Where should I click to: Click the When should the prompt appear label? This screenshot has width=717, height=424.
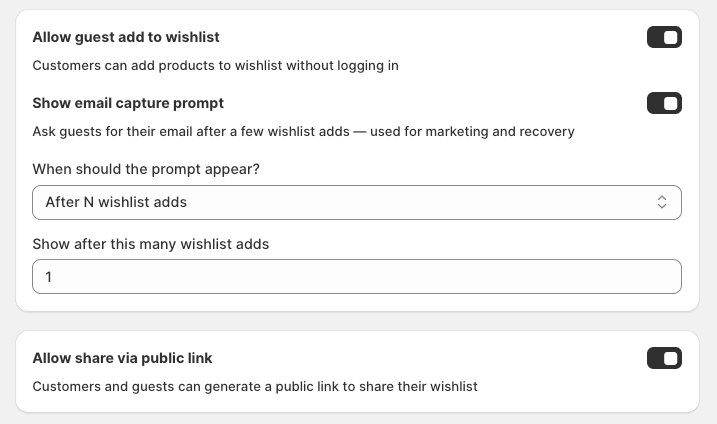click(x=146, y=169)
